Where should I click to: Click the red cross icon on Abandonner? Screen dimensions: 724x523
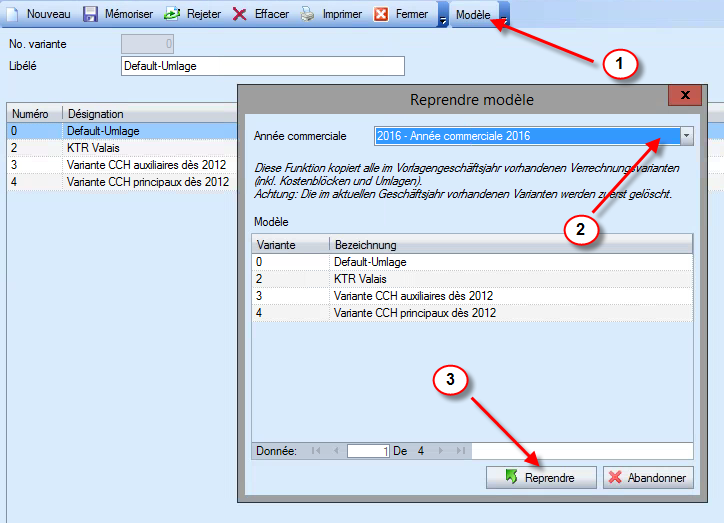(x=615, y=477)
